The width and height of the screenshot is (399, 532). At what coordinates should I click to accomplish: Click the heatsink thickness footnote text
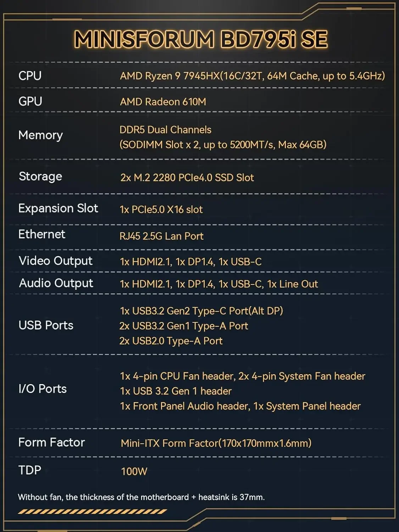click(x=141, y=497)
